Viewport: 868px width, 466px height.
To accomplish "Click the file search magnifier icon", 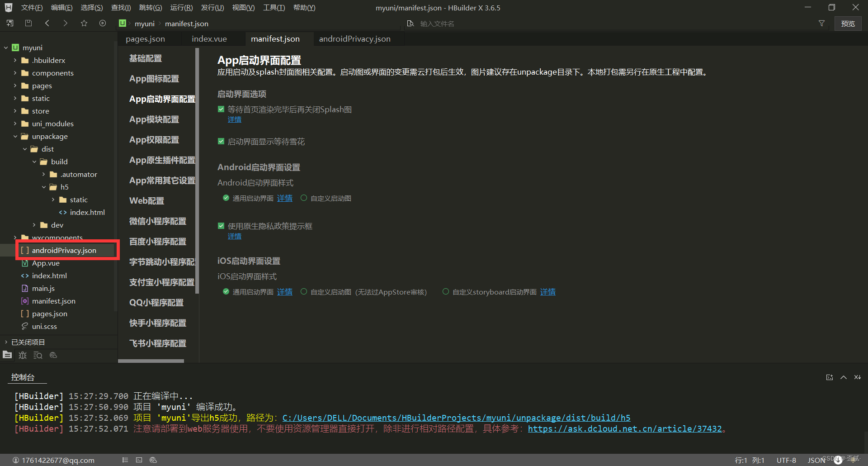I will pyautogui.click(x=410, y=24).
